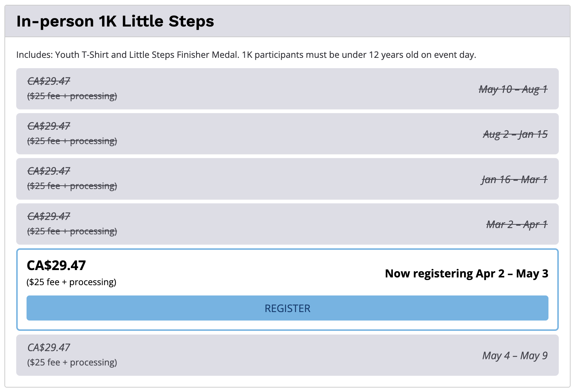Click the price in the May 4 – May 9 row
Screen dimensions: 575x392
point(49,347)
